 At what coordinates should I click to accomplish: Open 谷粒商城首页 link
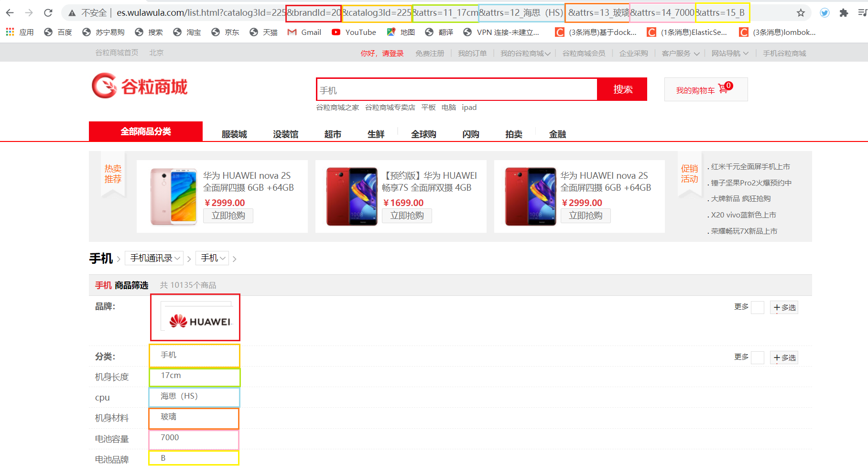[x=117, y=53]
